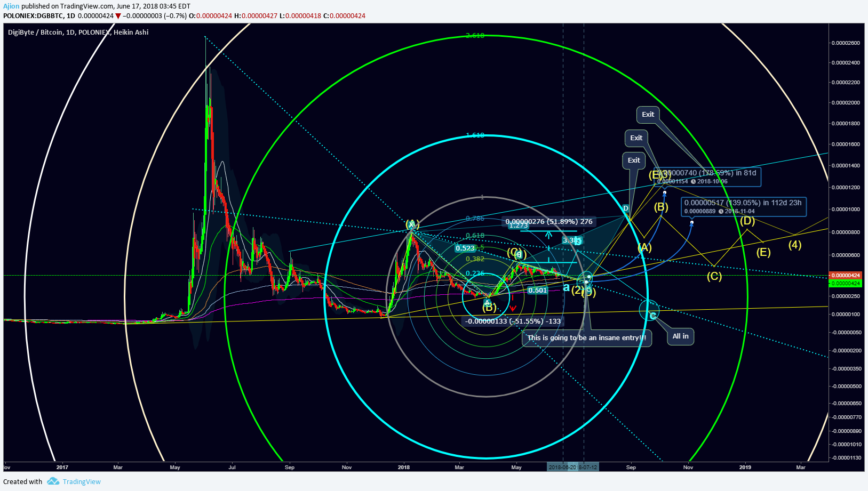Open the Ajion author profile link
The height and width of the screenshot is (491, 868).
(x=11, y=6)
